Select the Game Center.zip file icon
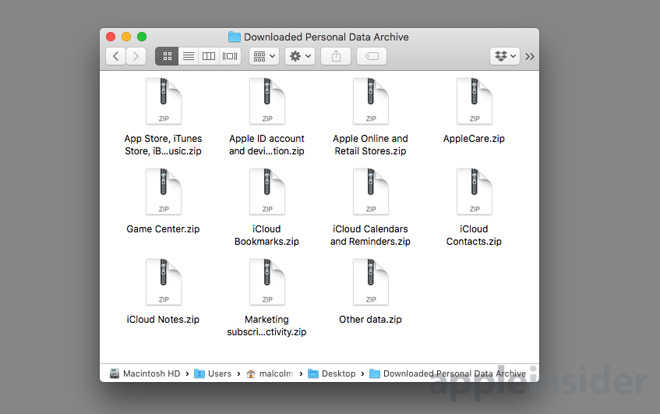660x414 pixels. (163, 192)
